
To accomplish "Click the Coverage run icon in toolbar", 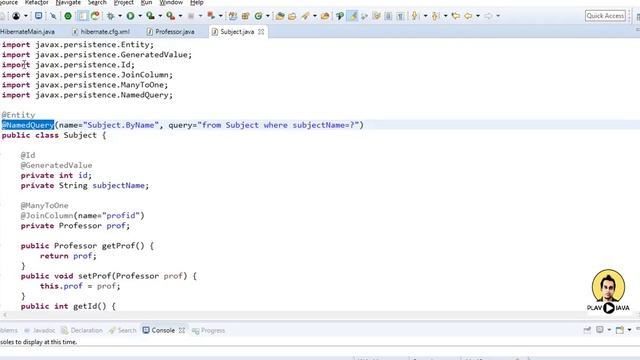I will coord(150,16).
